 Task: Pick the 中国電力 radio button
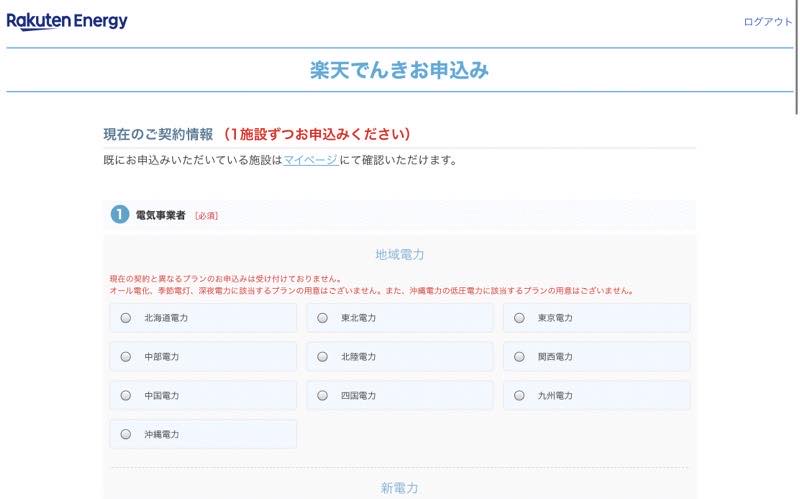(x=126, y=395)
